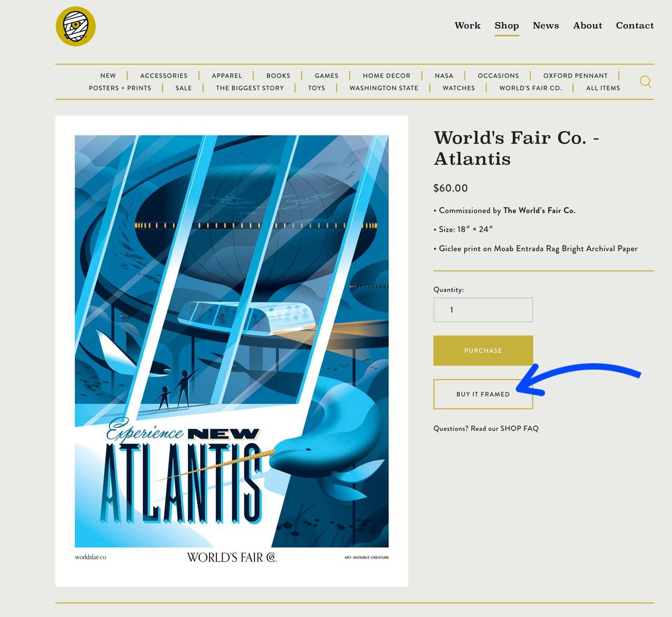Open the search magnifier icon
The height and width of the screenshot is (617, 672).
(x=645, y=81)
